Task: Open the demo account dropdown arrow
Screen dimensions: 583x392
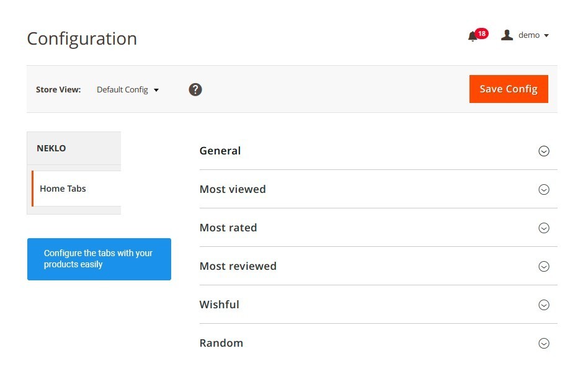Action: 546,35
